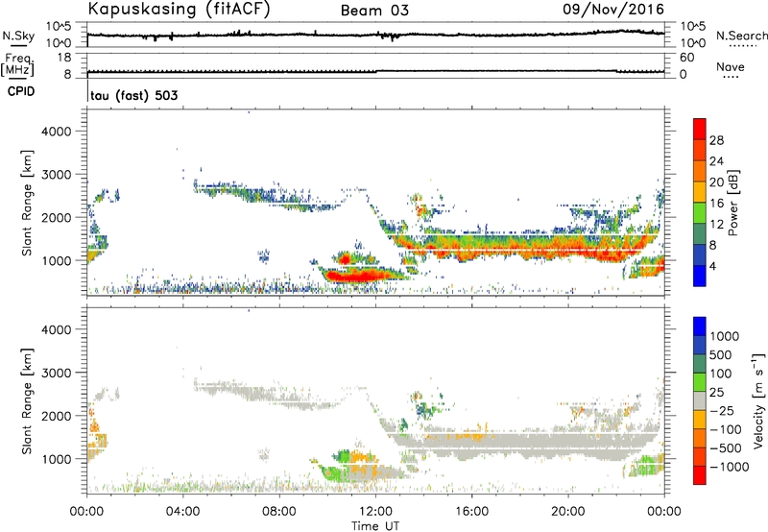Image resolution: width=768 pixels, height=532 pixels.
Task: Click the 4000 label on power panel axis
Action: [56, 132]
